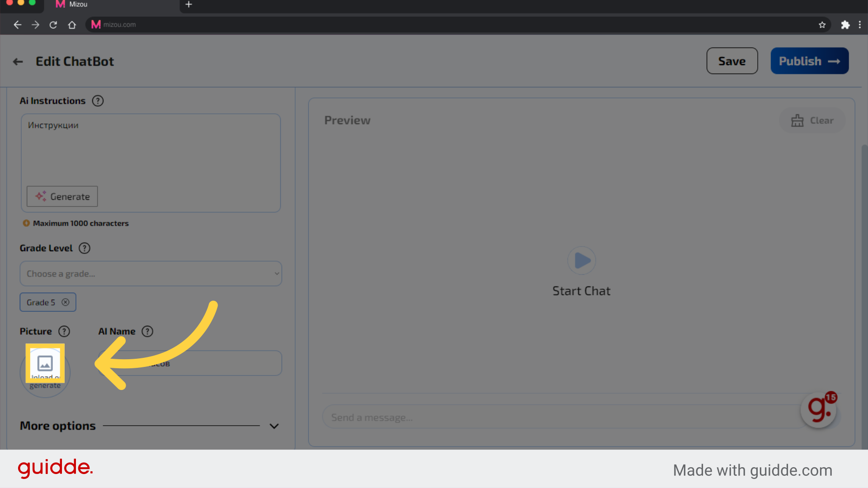Click the Generate AI instructions button

pyautogui.click(x=62, y=197)
